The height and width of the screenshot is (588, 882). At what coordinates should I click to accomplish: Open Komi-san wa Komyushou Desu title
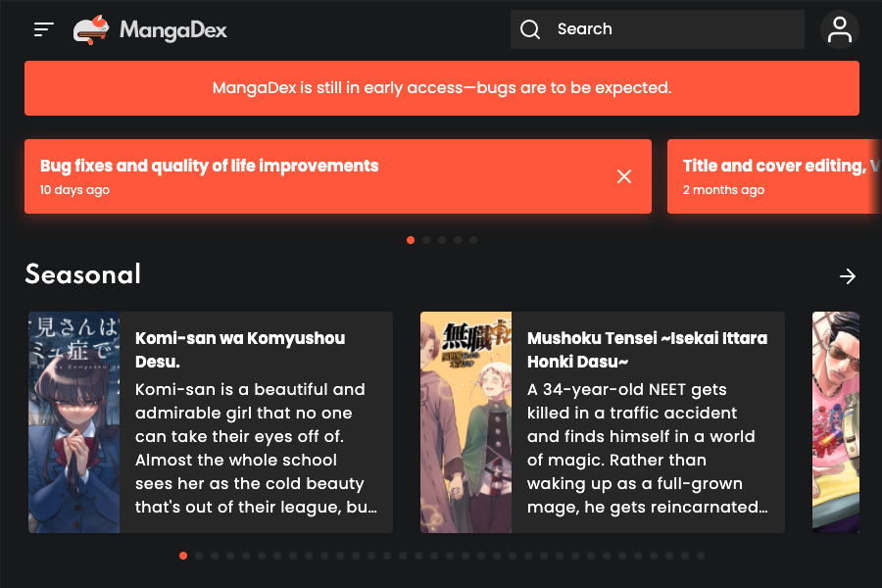pos(240,350)
